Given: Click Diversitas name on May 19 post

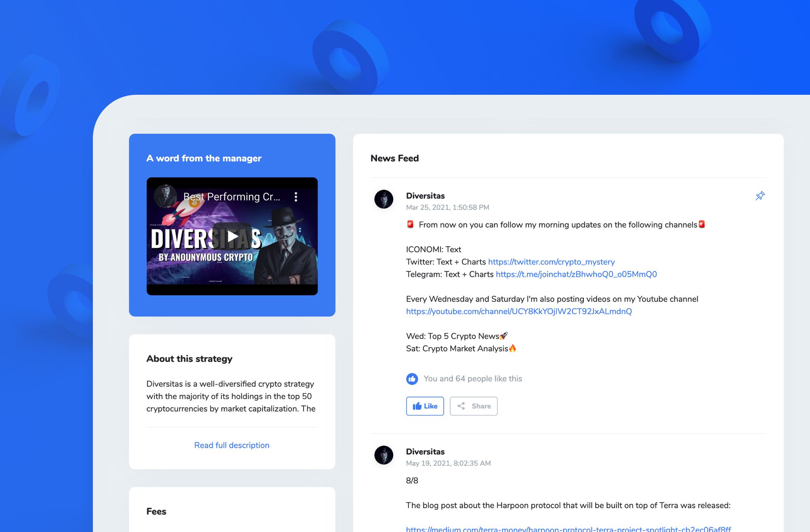Looking at the screenshot, I should coord(425,452).
